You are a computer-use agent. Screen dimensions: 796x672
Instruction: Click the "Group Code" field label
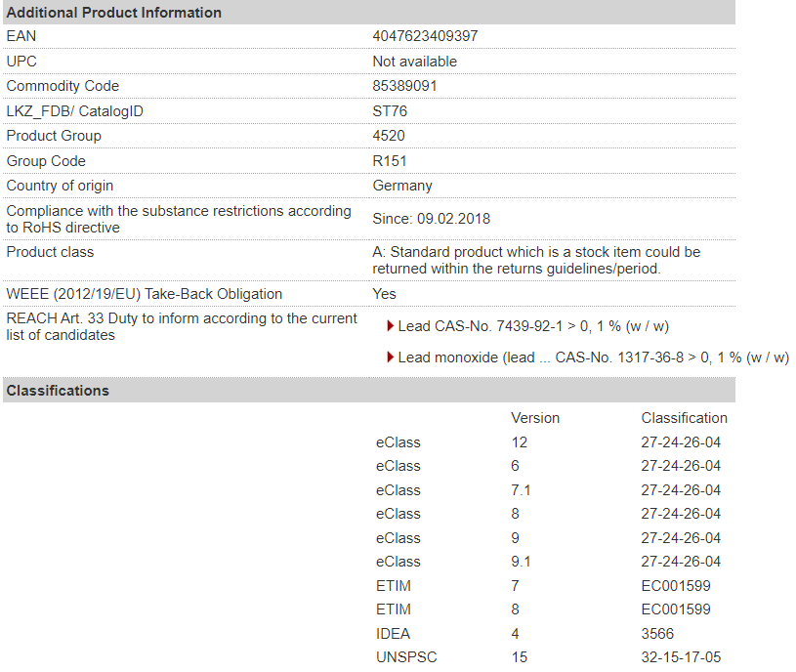46,161
